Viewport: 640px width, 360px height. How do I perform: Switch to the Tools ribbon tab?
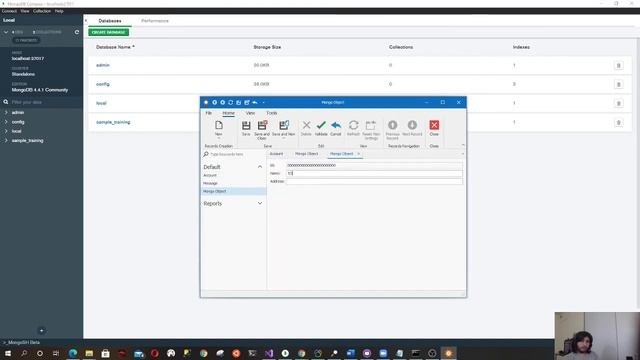(271, 113)
